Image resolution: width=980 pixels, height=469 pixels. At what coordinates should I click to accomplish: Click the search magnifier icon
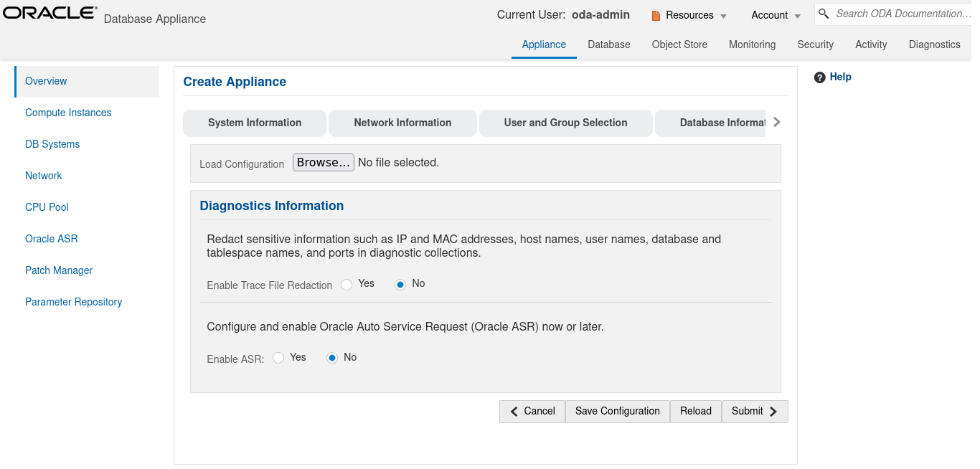pyautogui.click(x=824, y=14)
